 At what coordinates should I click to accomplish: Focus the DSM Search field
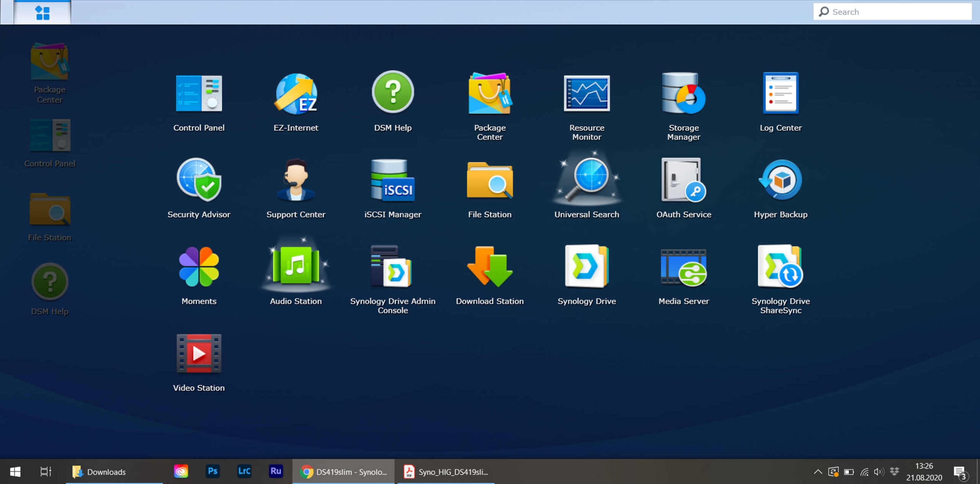click(892, 12)
